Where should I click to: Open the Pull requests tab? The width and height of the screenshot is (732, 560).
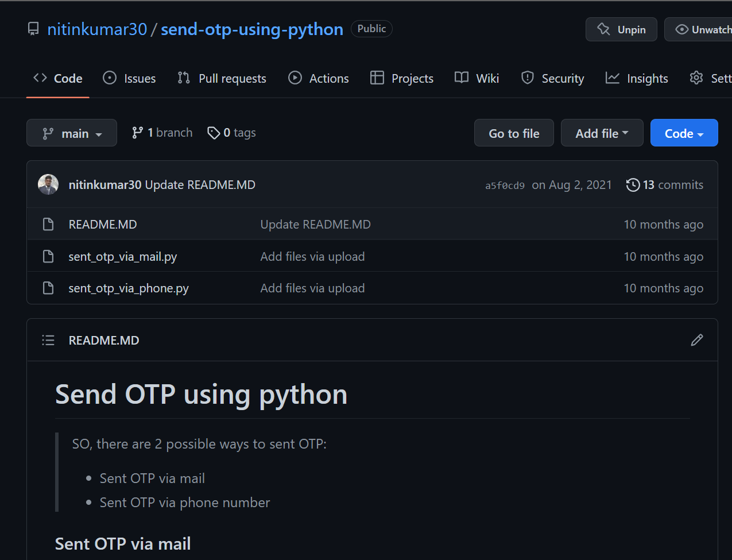tap(222, 79)
